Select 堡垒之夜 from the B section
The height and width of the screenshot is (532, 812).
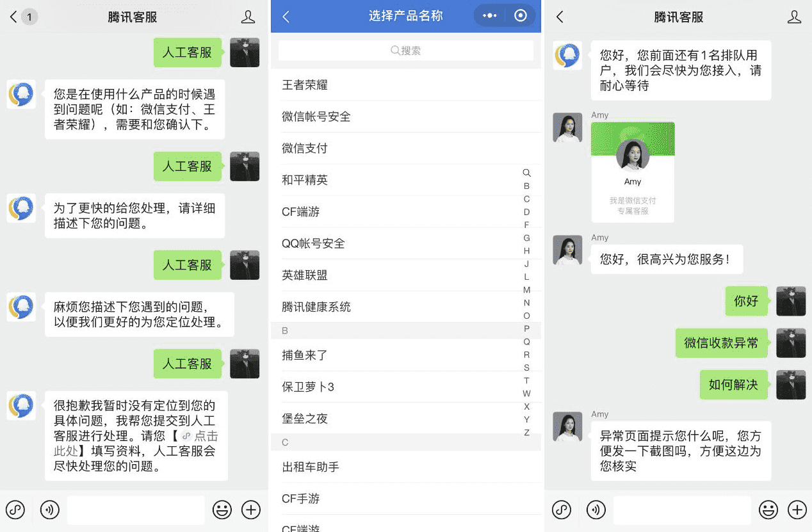coord(406,419)
